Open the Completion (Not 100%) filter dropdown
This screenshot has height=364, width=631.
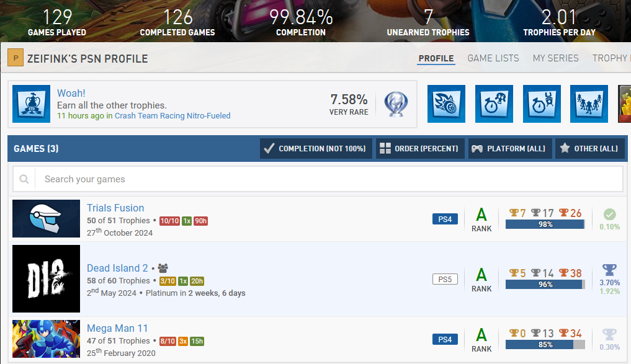pyautogui.click(x=316, y=148)
